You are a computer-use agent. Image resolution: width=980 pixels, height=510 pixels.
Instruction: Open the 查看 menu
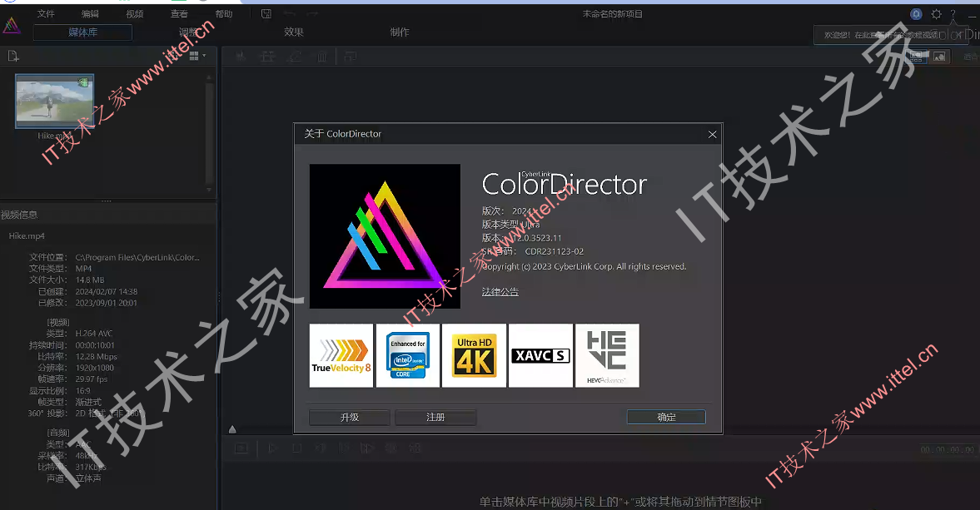pos(179,14)
